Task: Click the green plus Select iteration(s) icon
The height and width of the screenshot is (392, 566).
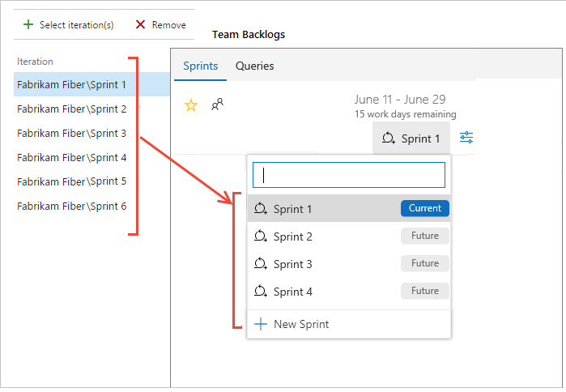Action: (x=29, y=24)
